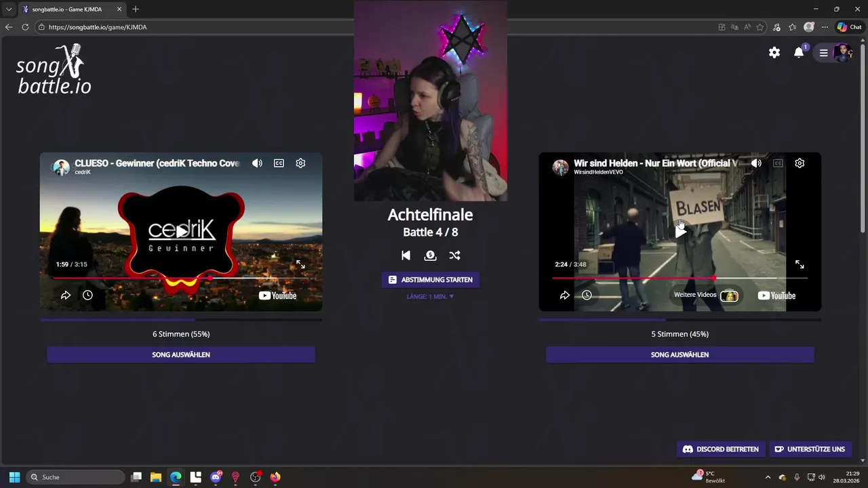Open Weitere Videos suggestions

[705, 296]
